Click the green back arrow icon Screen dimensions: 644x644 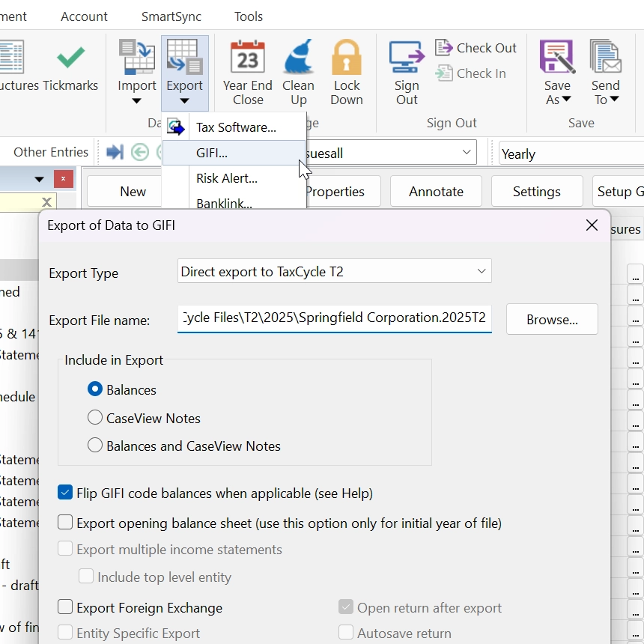click(139, 152)
